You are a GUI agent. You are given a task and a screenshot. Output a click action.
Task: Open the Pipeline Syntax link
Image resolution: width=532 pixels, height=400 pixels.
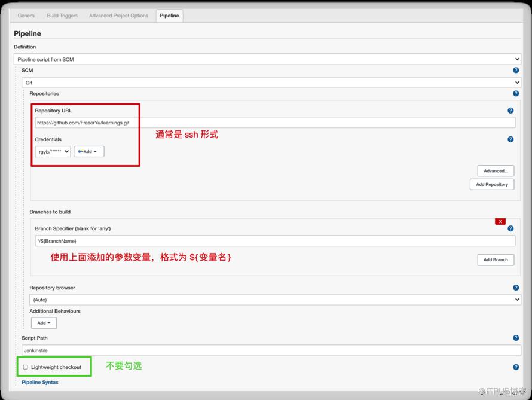pyautogui.click(x=40, y=382)
